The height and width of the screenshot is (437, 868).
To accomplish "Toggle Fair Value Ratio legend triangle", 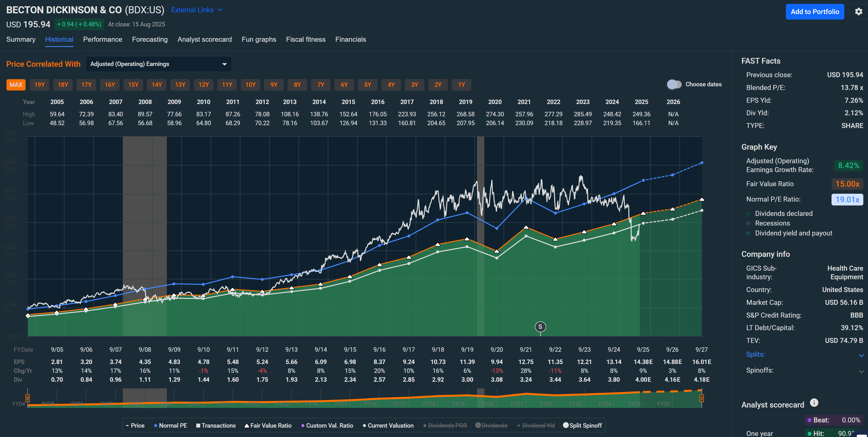I will click(x=247, y=426).
